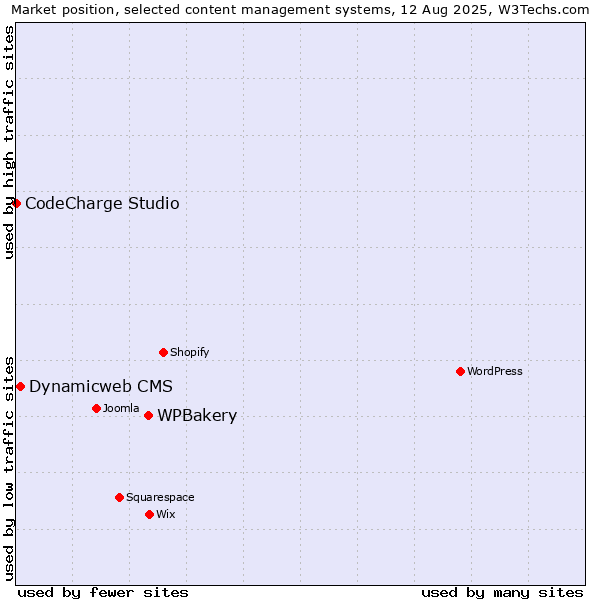
Task: Click the 'used by many sites' axis label
Action: 502,593
